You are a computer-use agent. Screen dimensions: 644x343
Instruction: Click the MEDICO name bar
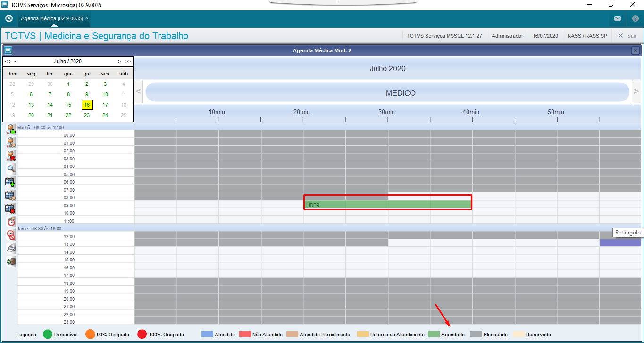tap(387, 92)
